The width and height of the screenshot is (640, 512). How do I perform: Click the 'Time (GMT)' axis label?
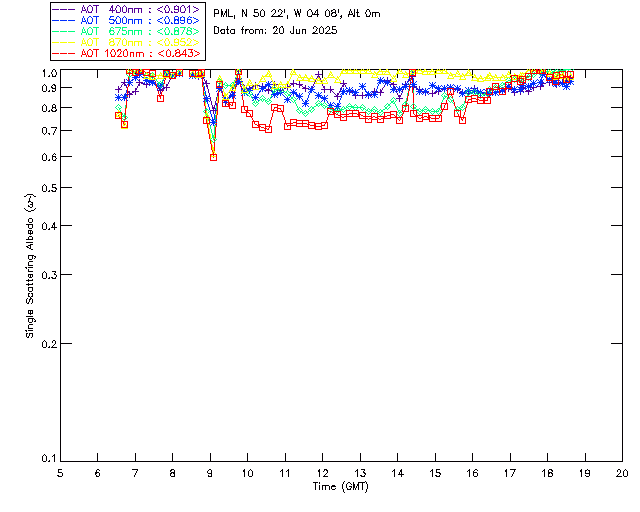(341, 487)
